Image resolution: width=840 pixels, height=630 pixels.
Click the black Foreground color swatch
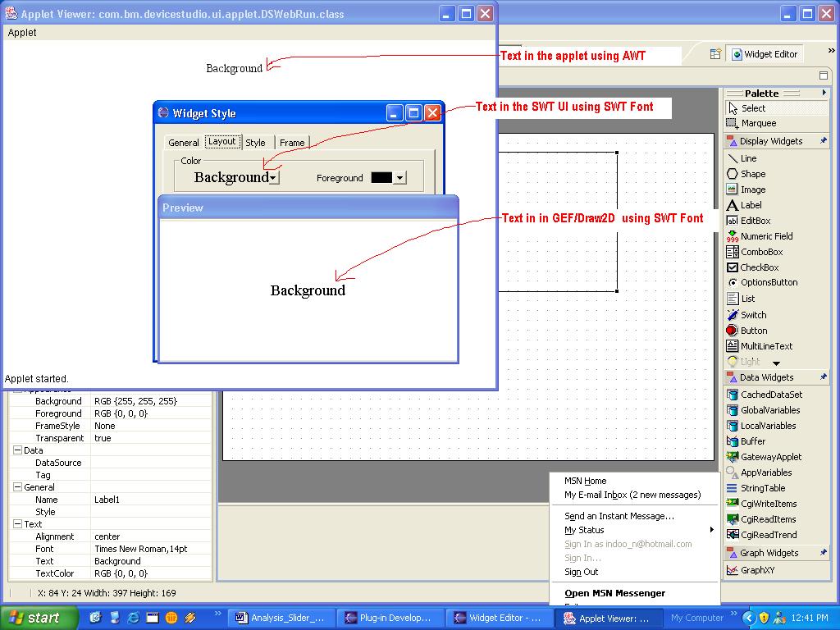coord(381,178)
